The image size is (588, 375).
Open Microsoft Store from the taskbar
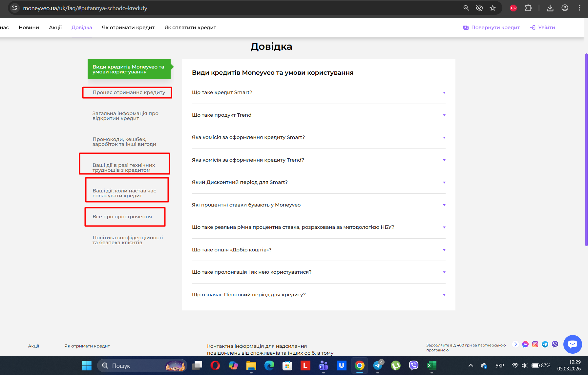pyautogui.click(x=287, y=365)
